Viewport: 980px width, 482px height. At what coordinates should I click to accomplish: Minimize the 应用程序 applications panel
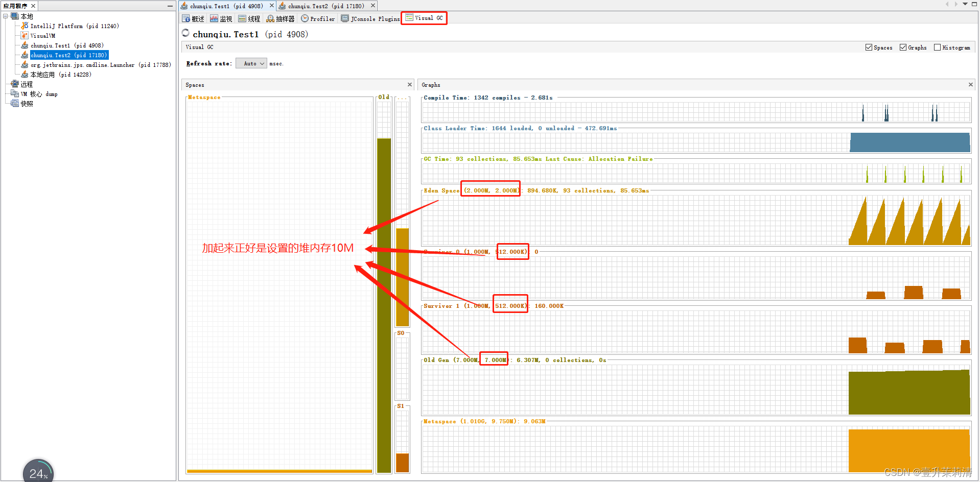pyautogui.click(x=170, y=6)
